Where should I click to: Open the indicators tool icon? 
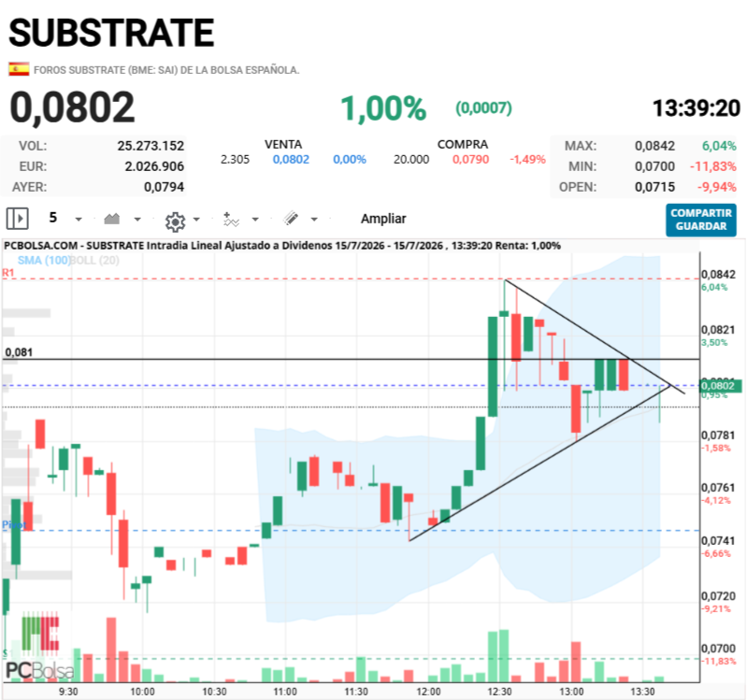tap(231, 220)
